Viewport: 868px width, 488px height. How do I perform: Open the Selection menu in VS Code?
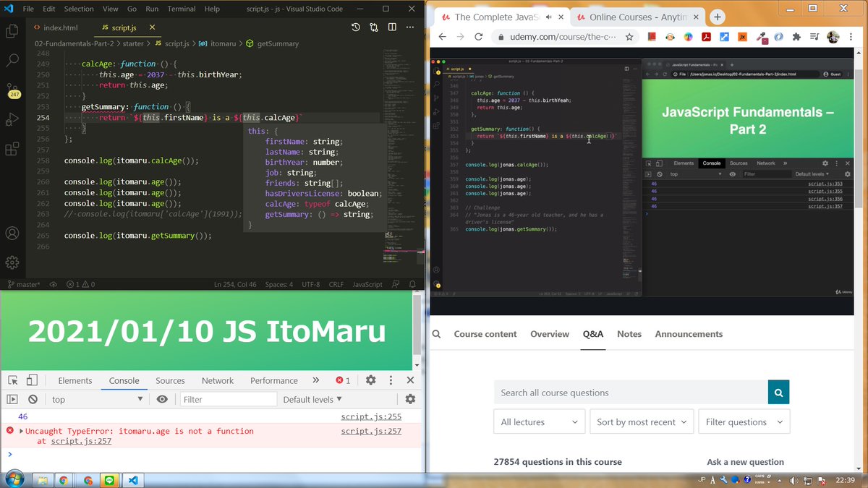pos(79,9)
